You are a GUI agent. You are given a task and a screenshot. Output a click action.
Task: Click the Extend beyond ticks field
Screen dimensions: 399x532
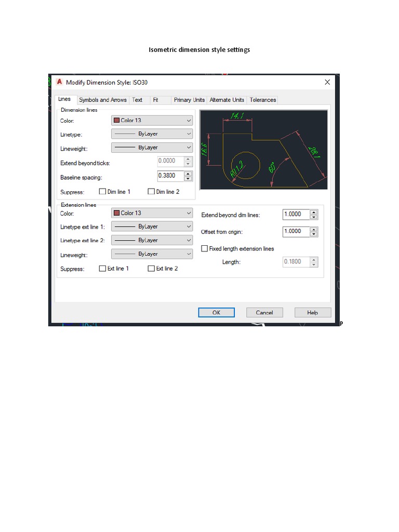tap(170, 161)
